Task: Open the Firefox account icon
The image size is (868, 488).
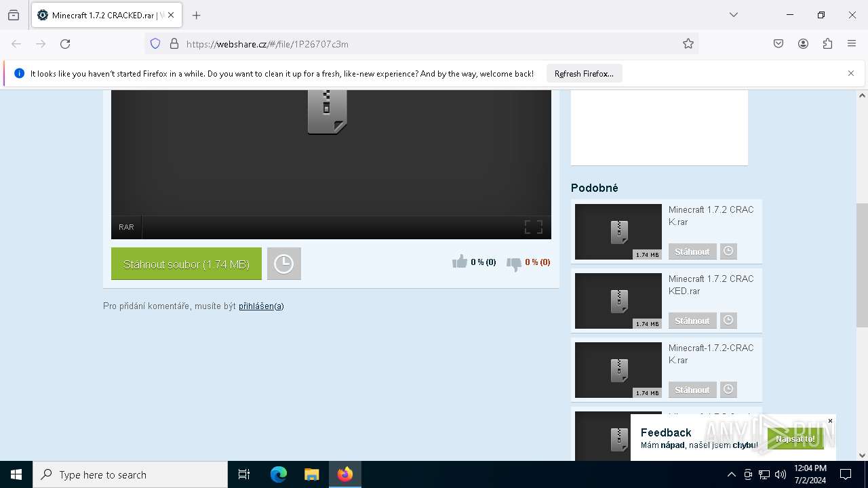Action: click(803, 44)
